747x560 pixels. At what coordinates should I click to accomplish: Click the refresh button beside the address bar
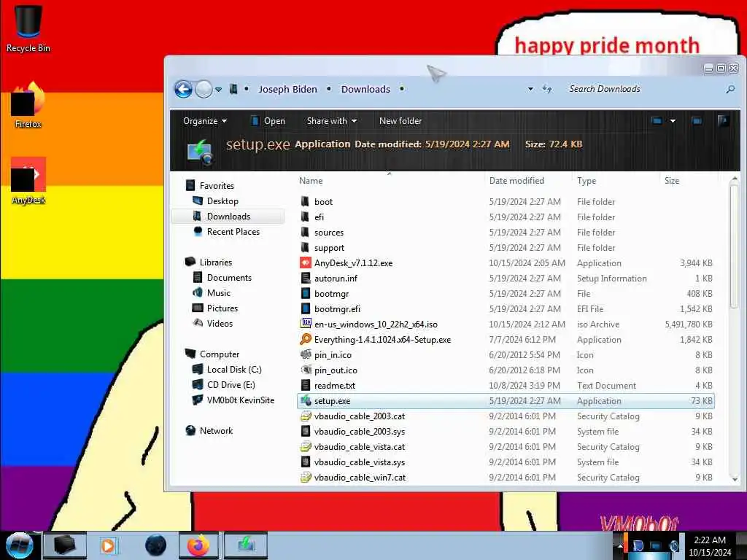tap(547, 89)
